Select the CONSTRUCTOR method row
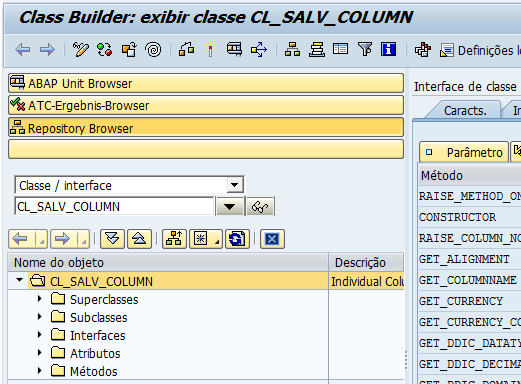 point(470,217)
